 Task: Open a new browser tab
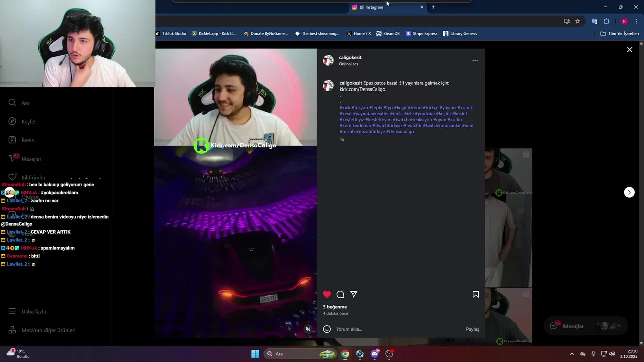(x=434, y=7)
